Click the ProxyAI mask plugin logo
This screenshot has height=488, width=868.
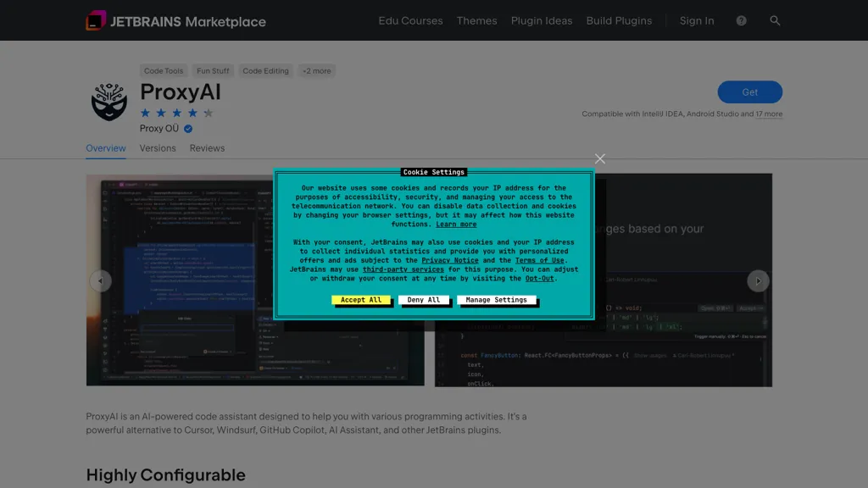[x=108, y=102]
